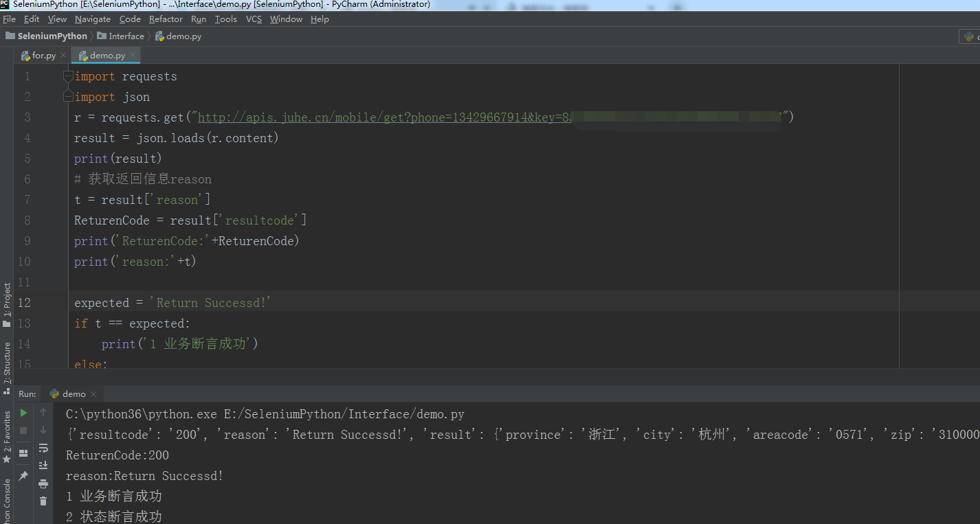Click the SeleniumPython folder icon in the breadcrumb
This screenshot has width=980, height=524.
click(10, 36)
